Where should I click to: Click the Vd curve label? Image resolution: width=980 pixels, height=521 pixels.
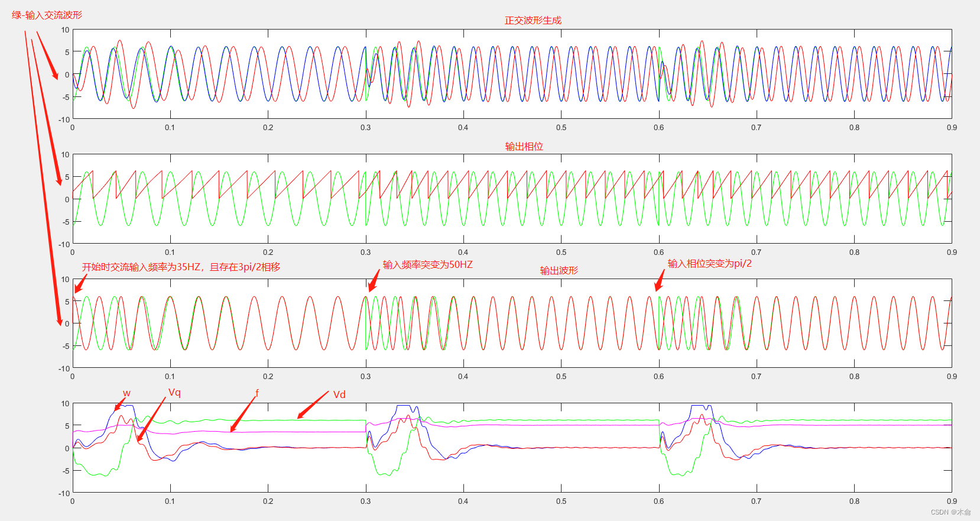coord(339,395)
